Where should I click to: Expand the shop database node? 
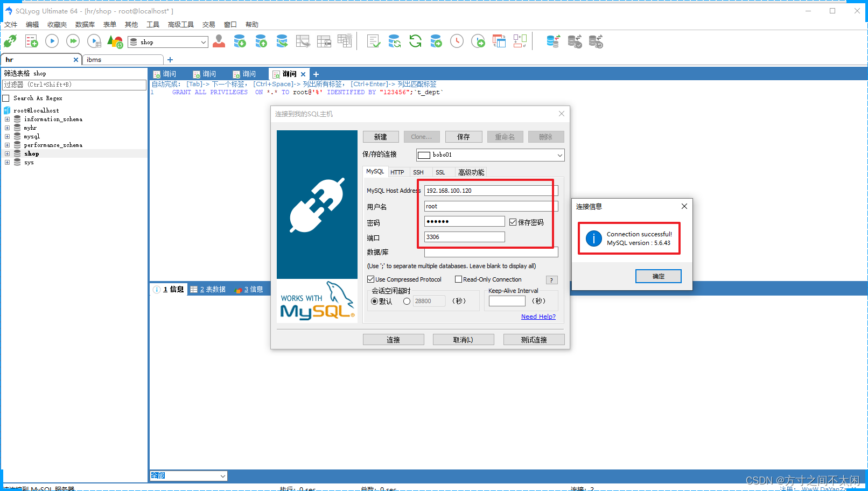[7, 154]
